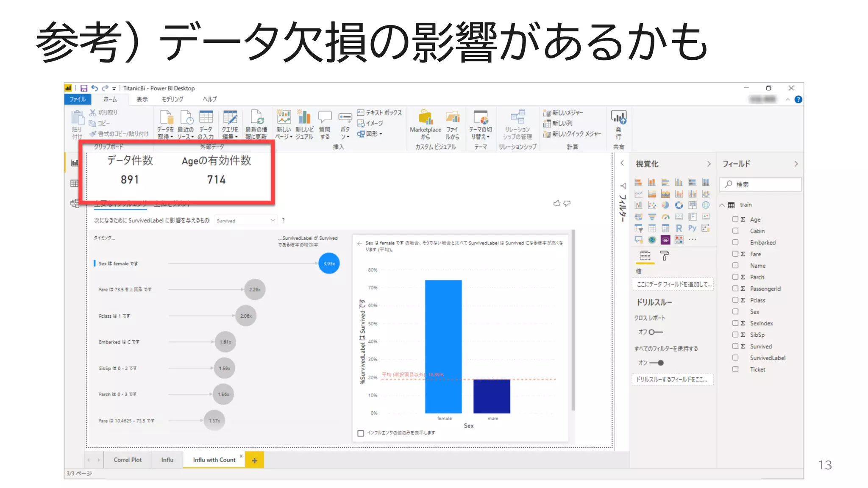Toggle クロス レポート (Cross-report) switch
868x488 pixels.
(655, 332)
